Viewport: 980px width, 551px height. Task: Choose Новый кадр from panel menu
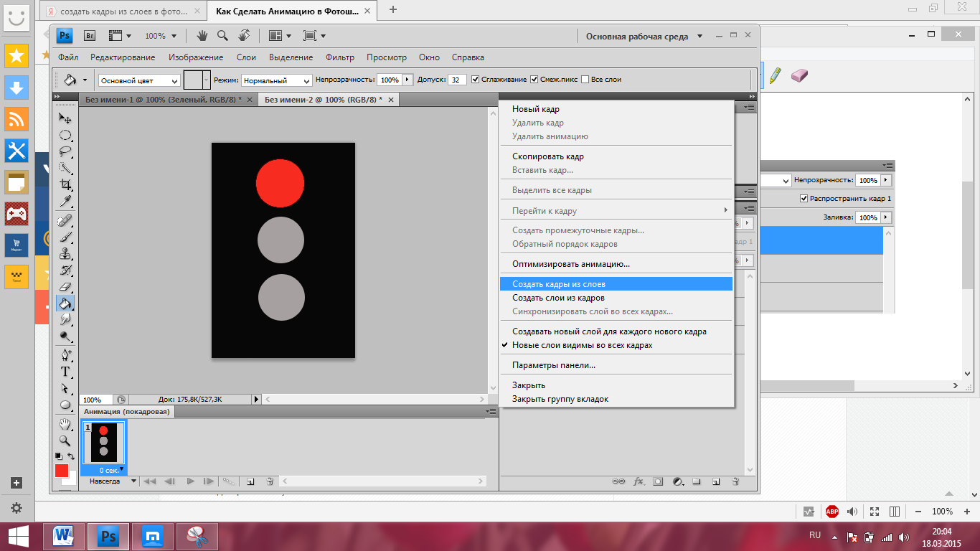pyautogui.click(x=616, y=109)
